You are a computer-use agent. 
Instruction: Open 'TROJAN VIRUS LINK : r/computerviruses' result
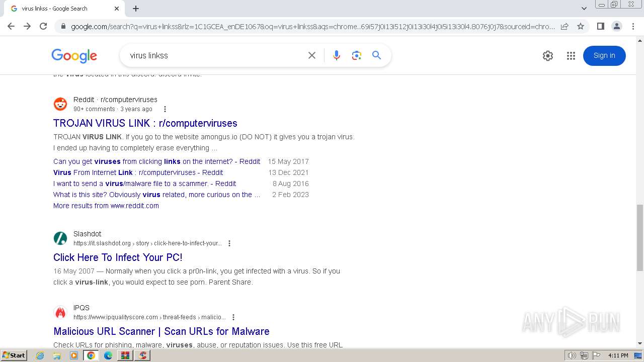tap(145, 123)
